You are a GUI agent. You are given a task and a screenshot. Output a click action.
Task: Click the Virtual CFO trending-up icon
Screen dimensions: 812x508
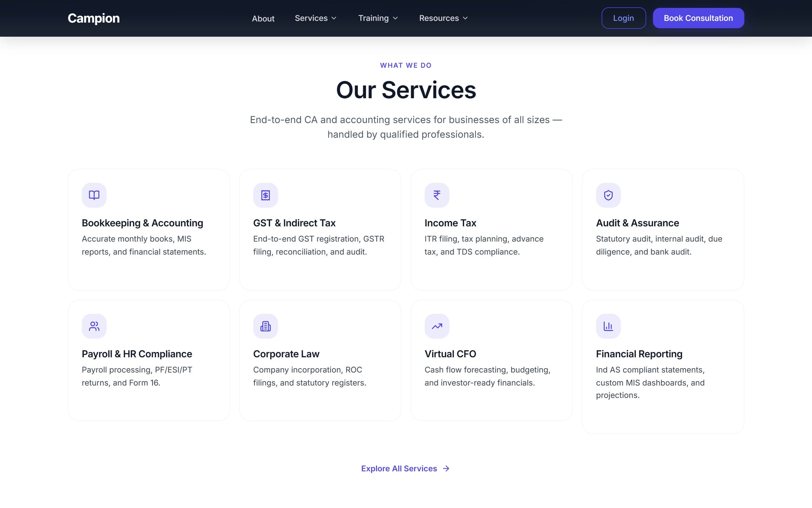tap(437, 326)
